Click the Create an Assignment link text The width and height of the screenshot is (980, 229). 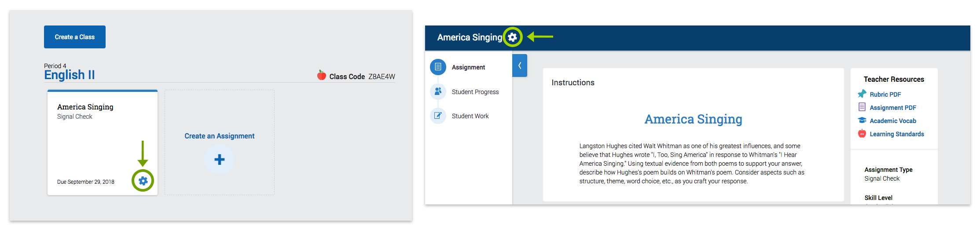point(220,136)
